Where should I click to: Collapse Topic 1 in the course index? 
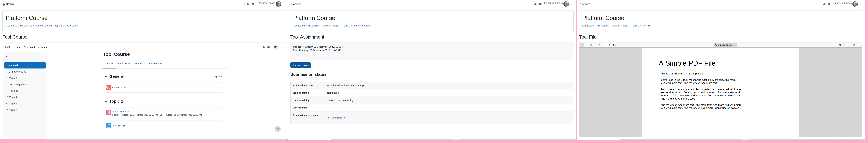pyautogui.click(x=7, y=78)
